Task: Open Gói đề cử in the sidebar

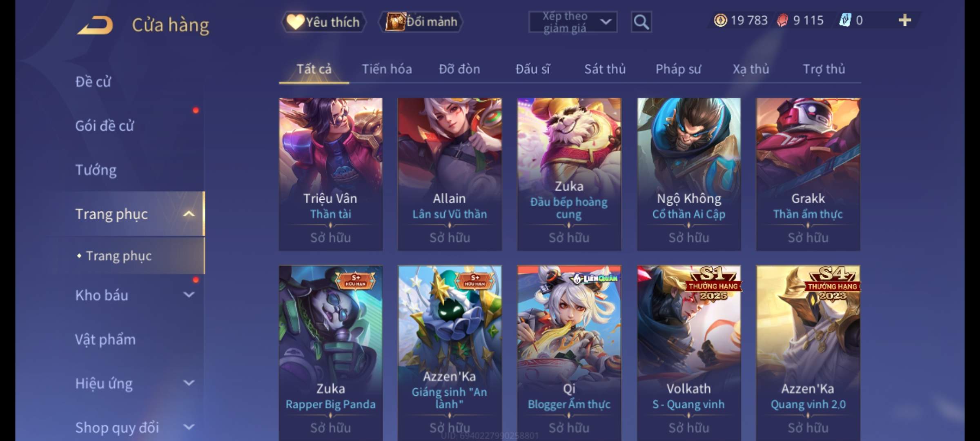Action: pos(105,126)
